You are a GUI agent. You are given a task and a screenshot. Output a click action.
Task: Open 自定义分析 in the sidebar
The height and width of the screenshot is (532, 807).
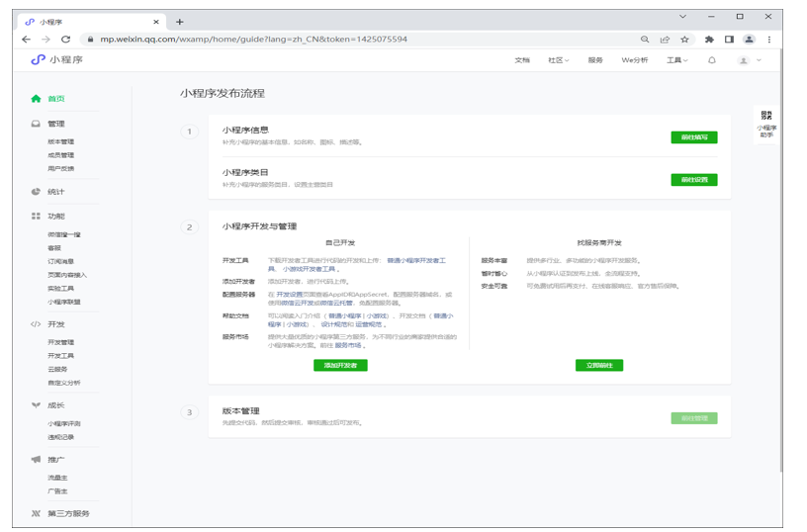(64, 383)
